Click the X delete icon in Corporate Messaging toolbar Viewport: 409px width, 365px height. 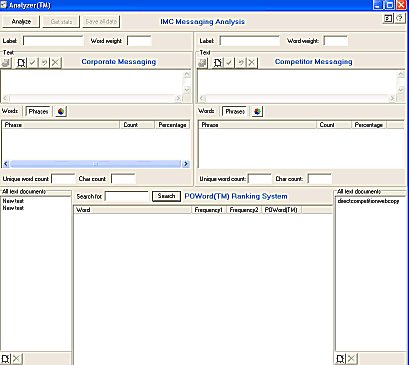tap(56, 62)
